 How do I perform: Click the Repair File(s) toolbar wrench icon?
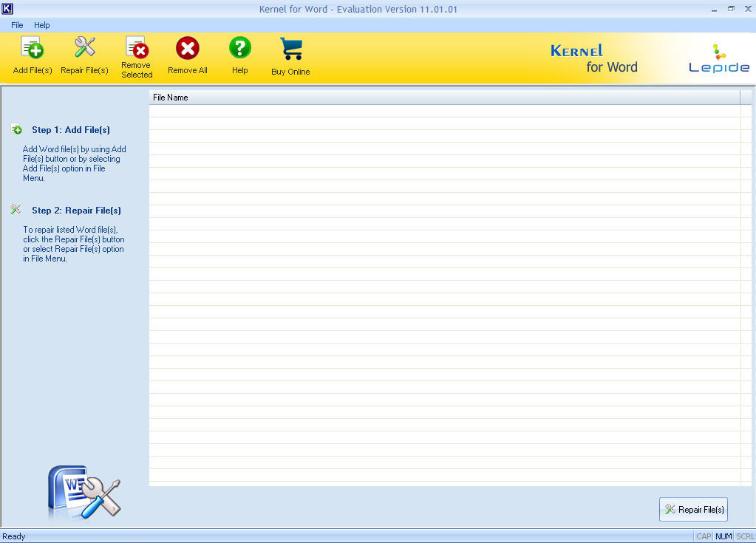coord(85,47)
